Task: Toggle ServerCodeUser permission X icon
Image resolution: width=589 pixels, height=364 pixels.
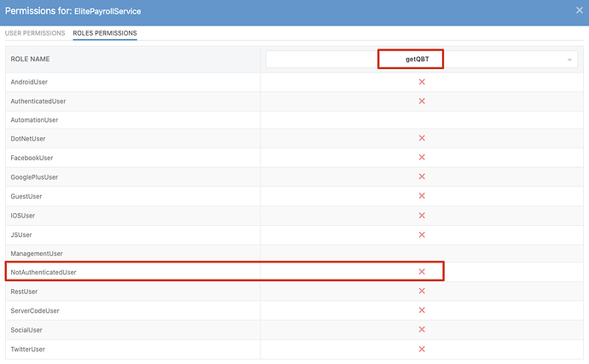Action: tap(422, 310)
